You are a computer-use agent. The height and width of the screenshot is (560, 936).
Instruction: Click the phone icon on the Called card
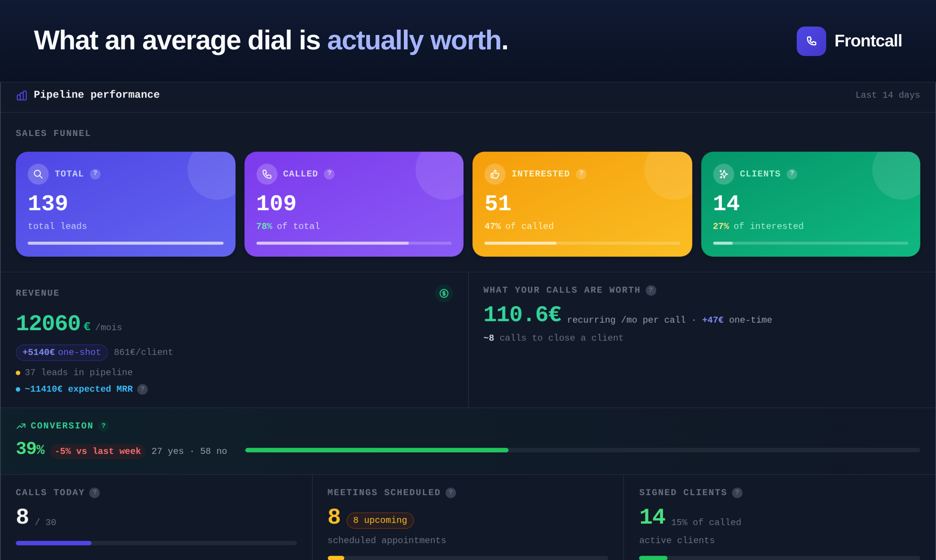click(x=267, y=174)
